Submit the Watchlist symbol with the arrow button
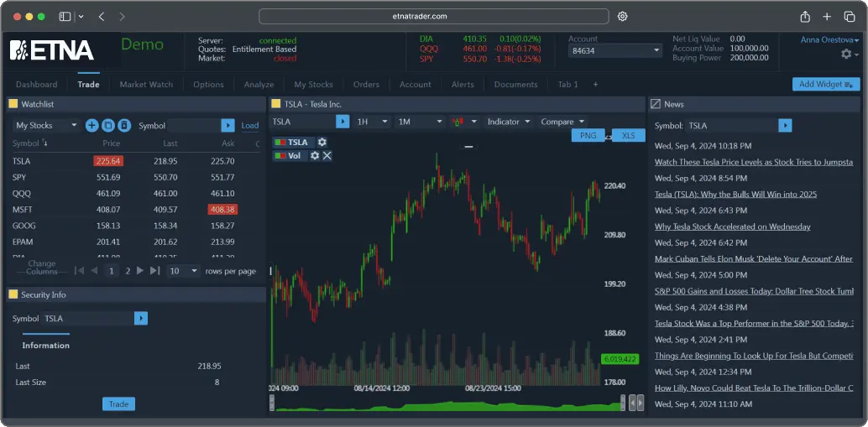 [228, 126]
